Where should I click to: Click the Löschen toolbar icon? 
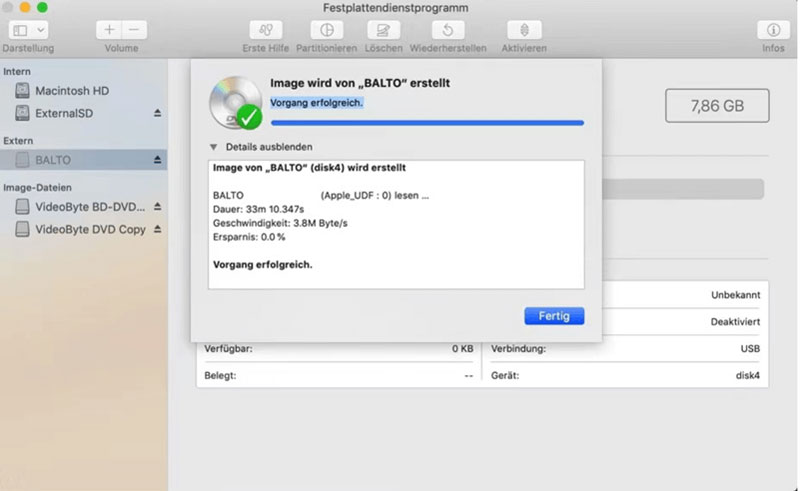pos(384,30)
